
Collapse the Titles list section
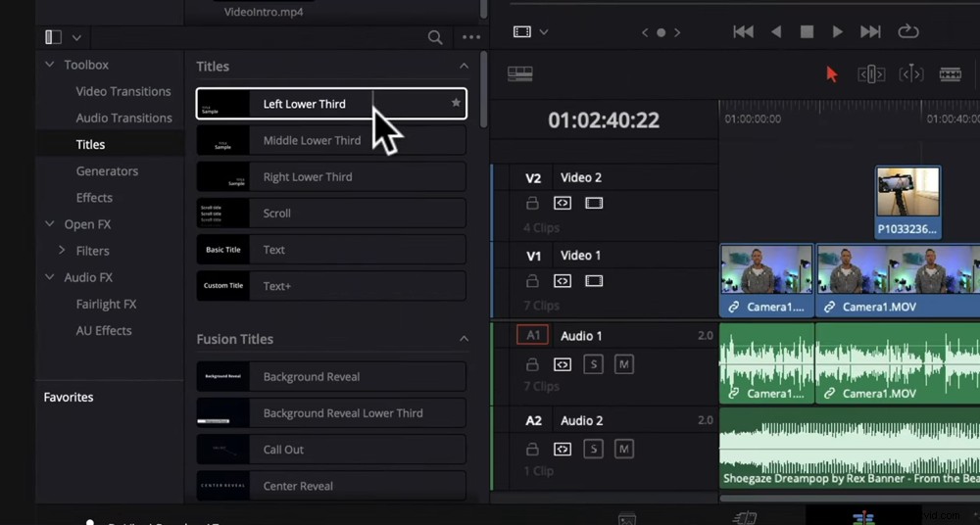tap(464, 67)
